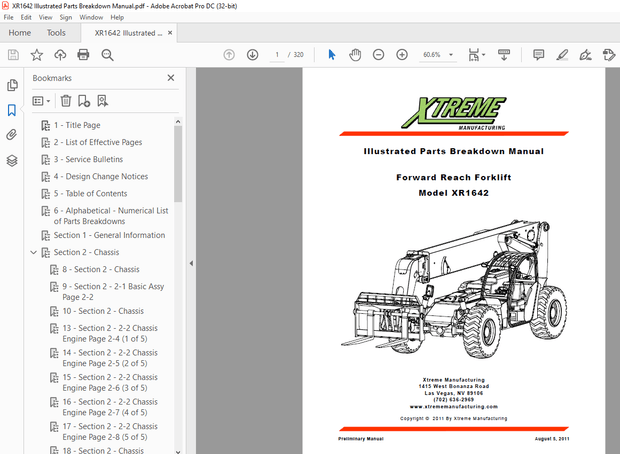
Task: Close the Bookmarks panel
Action: click(x=171, y=78)
